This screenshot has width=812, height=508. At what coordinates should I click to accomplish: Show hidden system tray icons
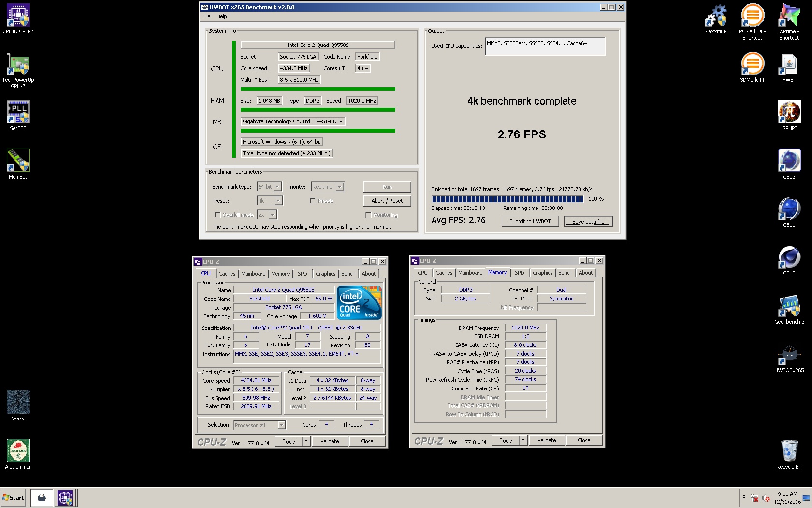744,497
